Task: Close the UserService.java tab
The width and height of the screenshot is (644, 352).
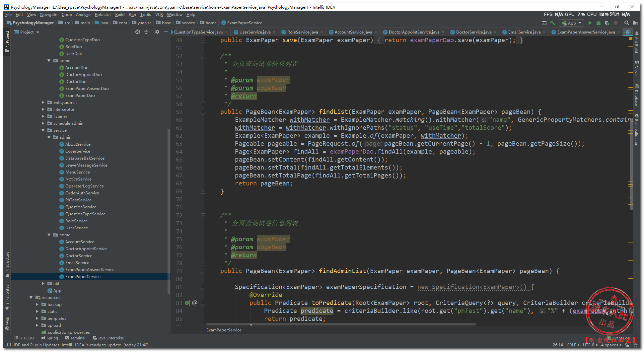Action: click(274, 32)
